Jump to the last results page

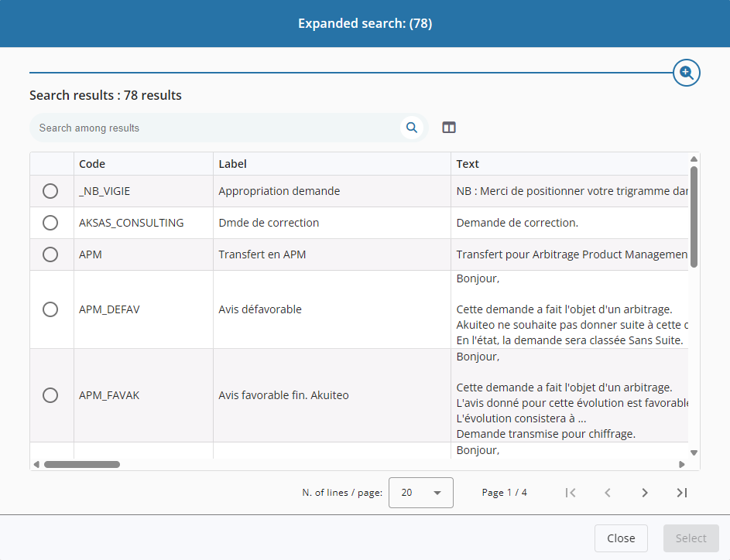point(682,493)
